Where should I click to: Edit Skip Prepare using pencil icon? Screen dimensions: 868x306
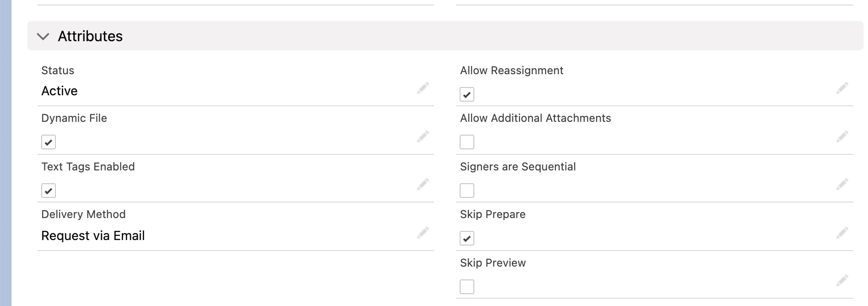(x=842, y=233)
